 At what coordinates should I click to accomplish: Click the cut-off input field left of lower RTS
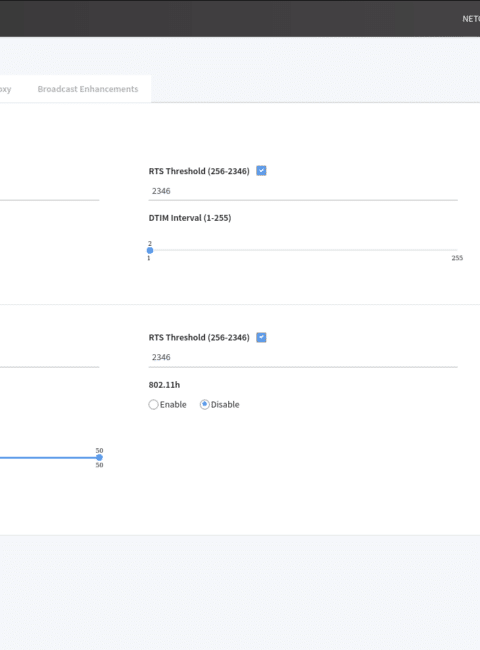click(x=49, y=357)
